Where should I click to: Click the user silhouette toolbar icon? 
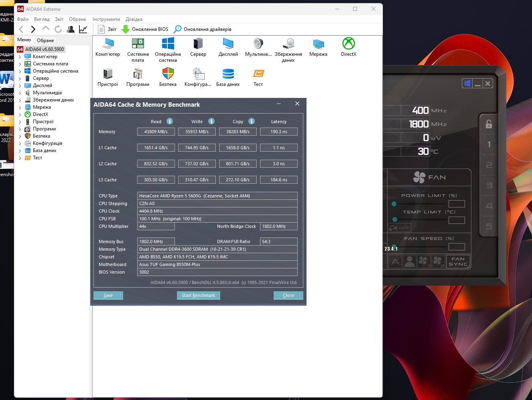click(71, 29)
